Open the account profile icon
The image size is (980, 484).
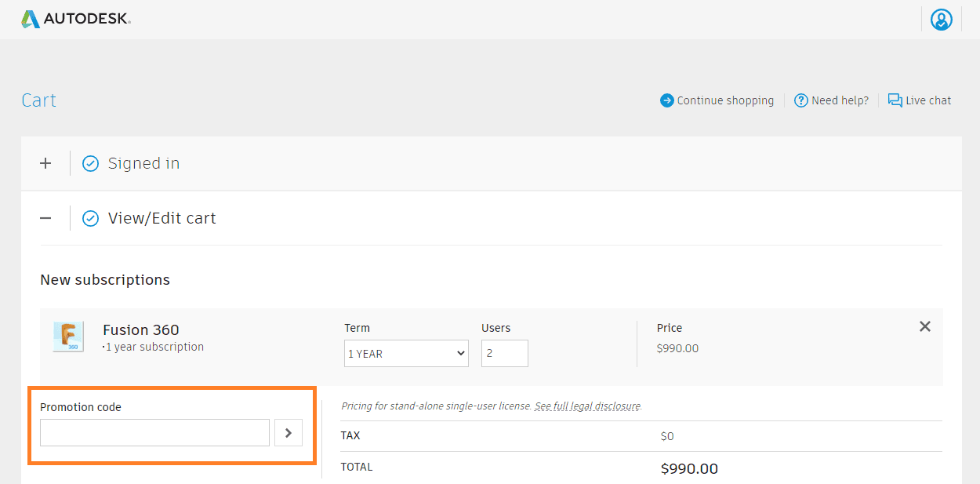[941, 19]
